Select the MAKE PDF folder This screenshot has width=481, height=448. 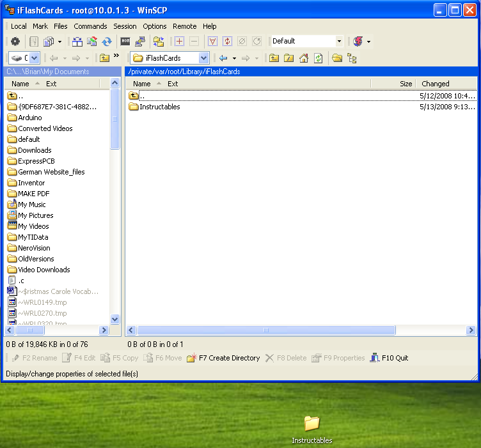tap(28, 194)
